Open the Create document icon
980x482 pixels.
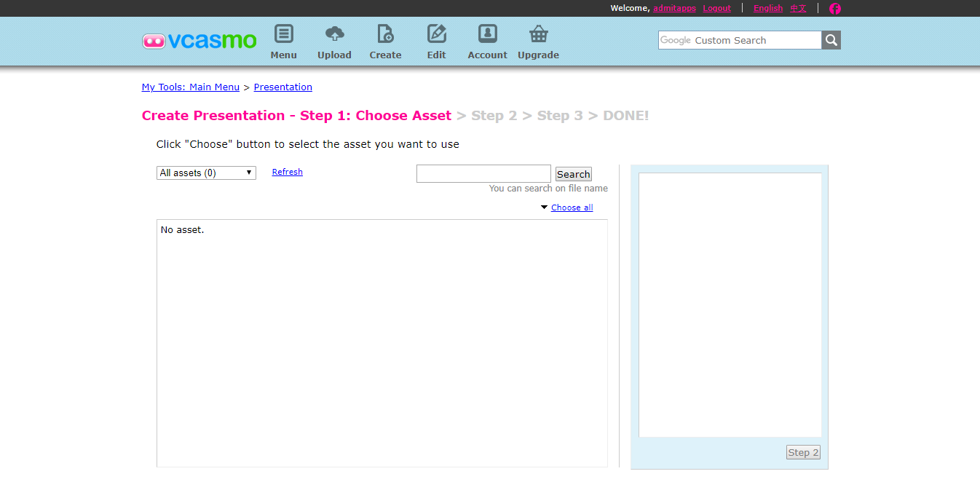click(x=385, y=33)
